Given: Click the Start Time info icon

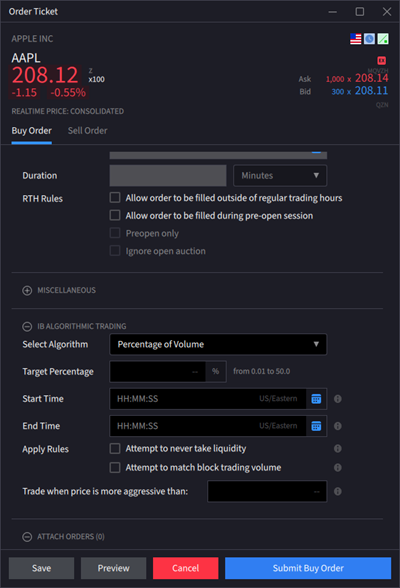Looking at the screenshot, I should pyautogui.click(x=338, y=399).
